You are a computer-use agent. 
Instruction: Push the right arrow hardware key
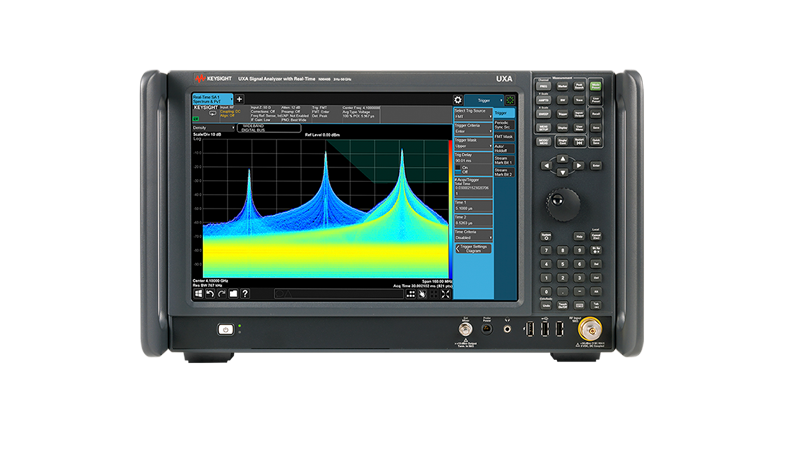tap(579, 166)
